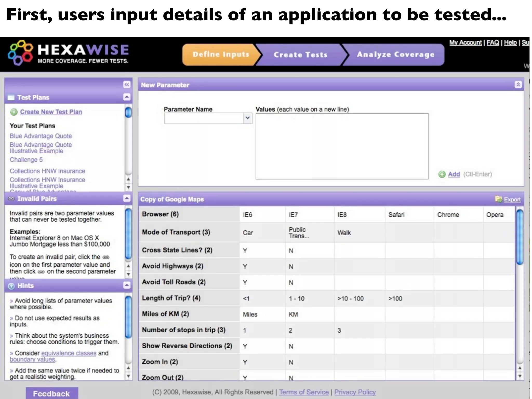Select the >10 - 100 value cell
Screen dimensions: 532x399
tap(359, 298)
